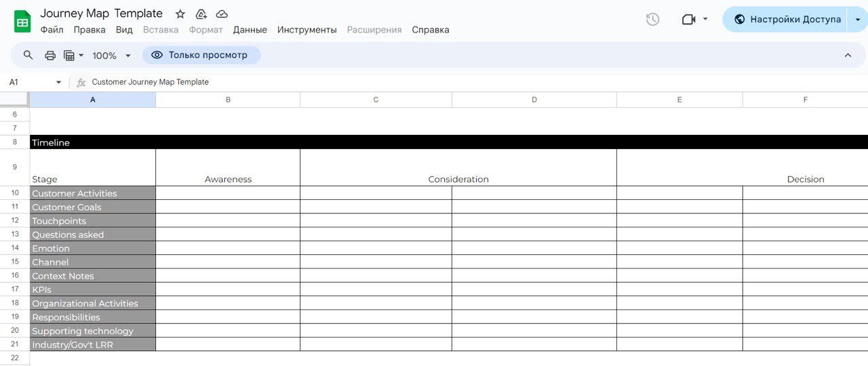Click the Timeline cell
Screen dimensions: 868x366
pyautogui.click(x=93, y=142)
